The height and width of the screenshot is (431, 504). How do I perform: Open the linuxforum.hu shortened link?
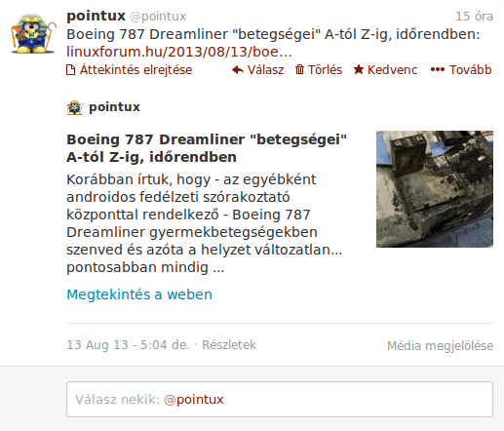click(x=179, y=52)
